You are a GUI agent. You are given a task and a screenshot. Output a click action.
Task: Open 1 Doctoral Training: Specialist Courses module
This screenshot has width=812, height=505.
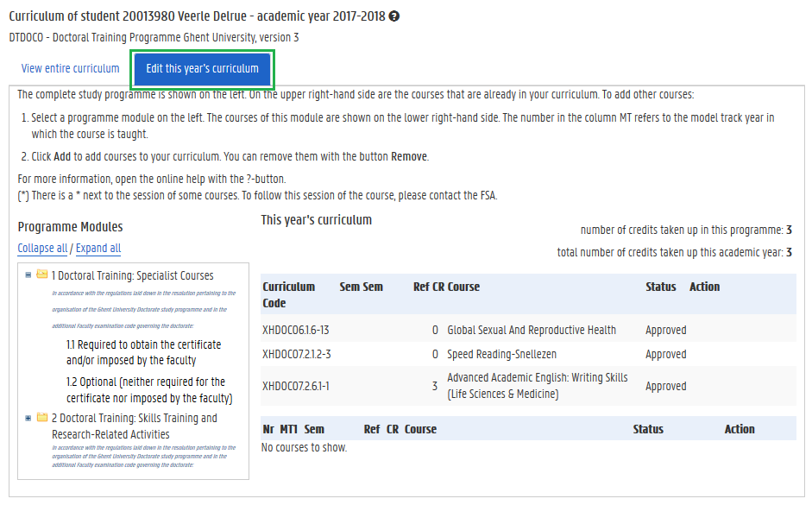(132, 276)
